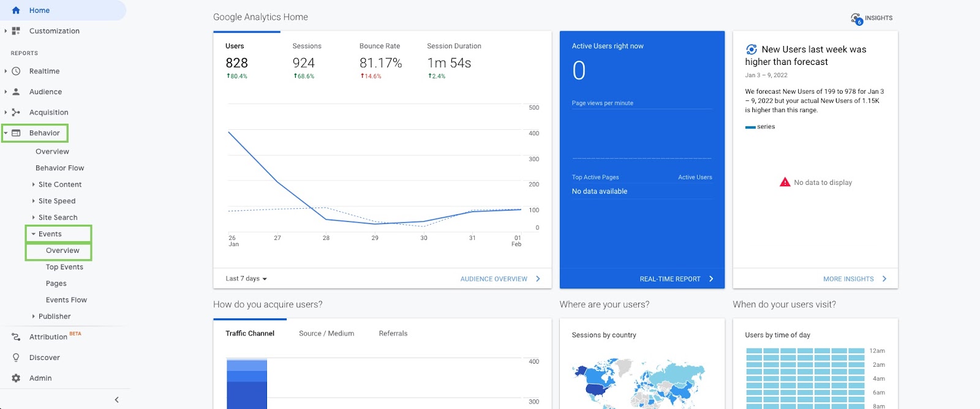Expand the Audience reports arrow
The width and height of the screenshot is (980, 409).
point(6,92)
